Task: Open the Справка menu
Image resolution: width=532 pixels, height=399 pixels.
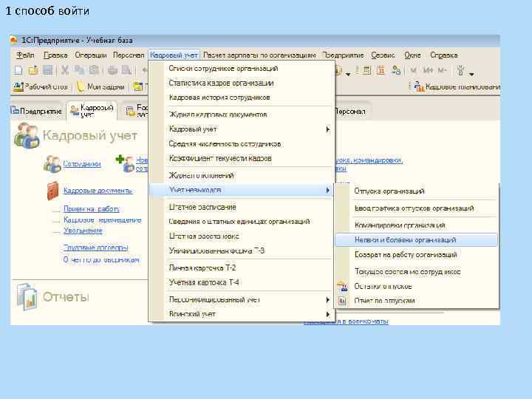Action: click(444, 55)
